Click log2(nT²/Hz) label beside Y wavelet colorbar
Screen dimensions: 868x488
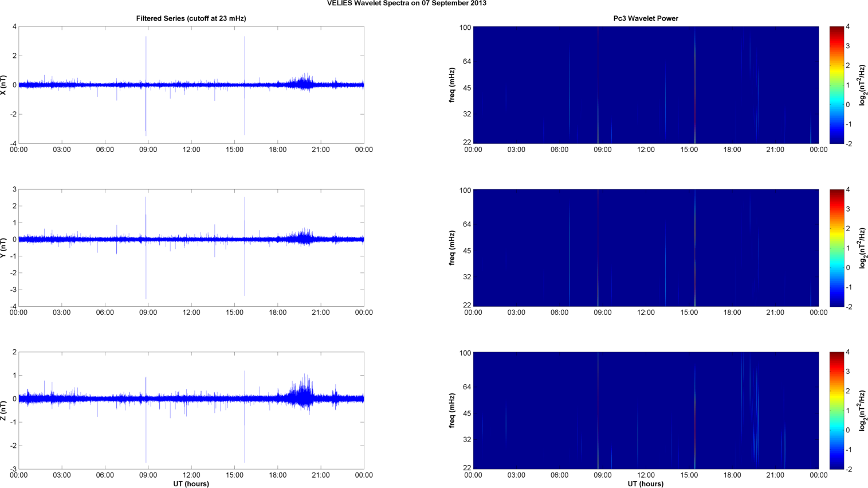coord(863,248)
